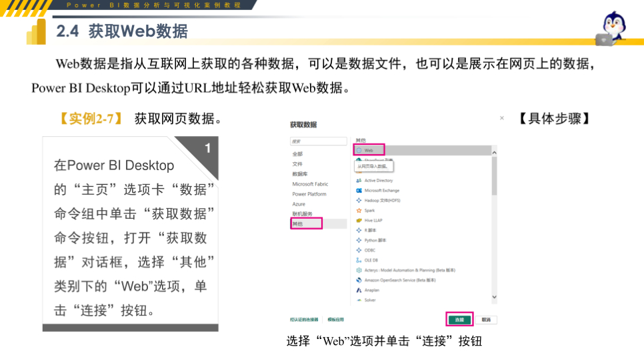Select the Python 脚本 connector icon
This screenshot has width=644, height=363.
point(359,240)
